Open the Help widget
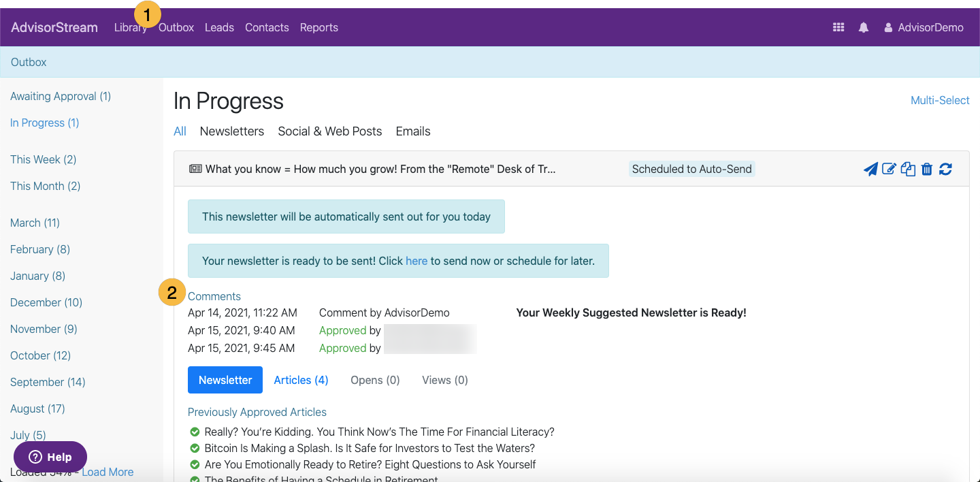 point(50,457)
